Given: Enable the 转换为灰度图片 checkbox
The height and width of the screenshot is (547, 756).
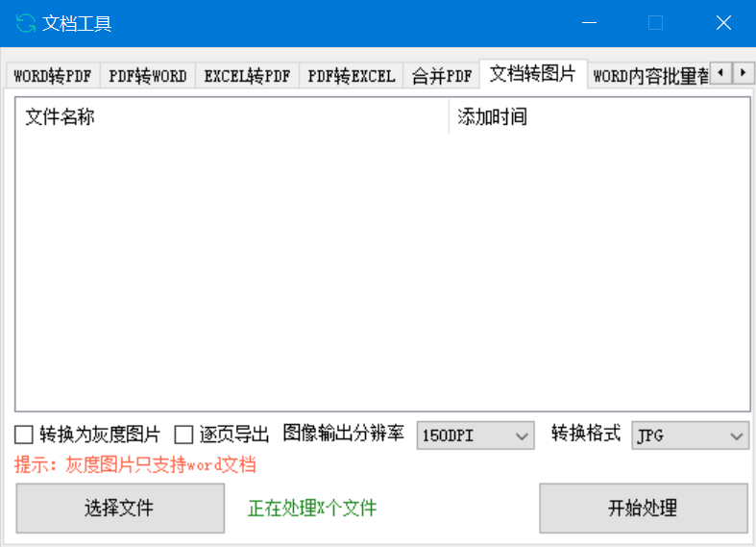Looking at the screenshot, I should pyautogui.click(x=24, y=435).
